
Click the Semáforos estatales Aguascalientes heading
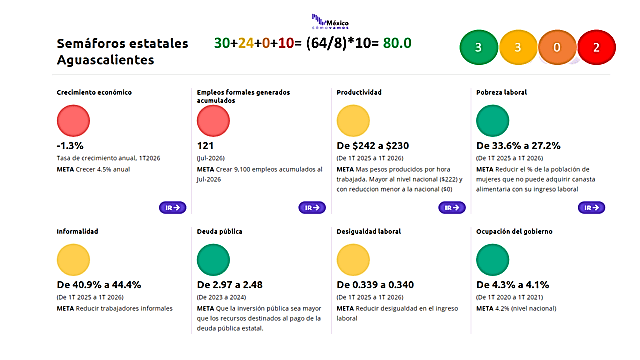[122, 51]
